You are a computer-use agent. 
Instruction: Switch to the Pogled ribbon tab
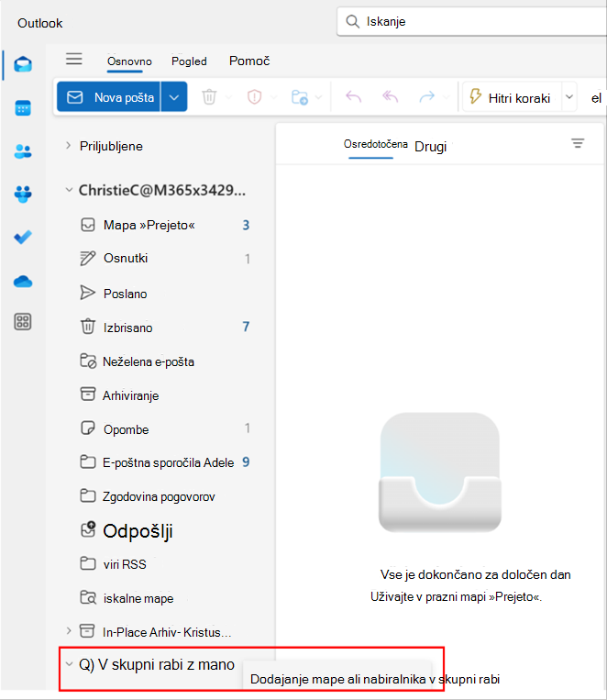(189, 61)
